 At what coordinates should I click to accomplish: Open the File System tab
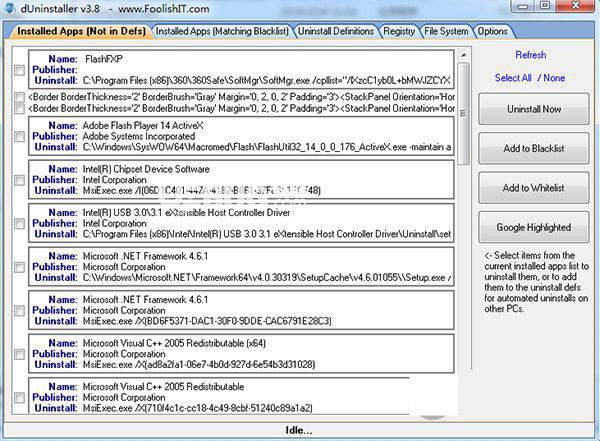pyautogui.click(x=446, y=31)
